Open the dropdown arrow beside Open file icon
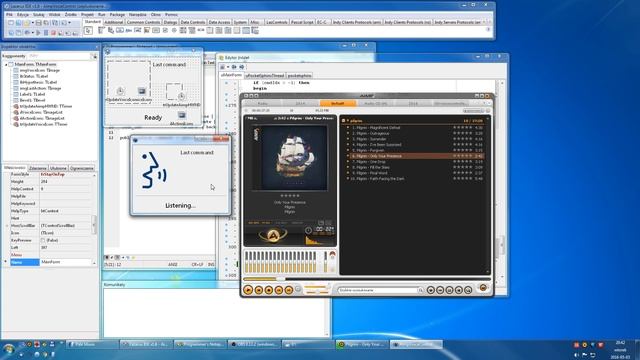 33,23
